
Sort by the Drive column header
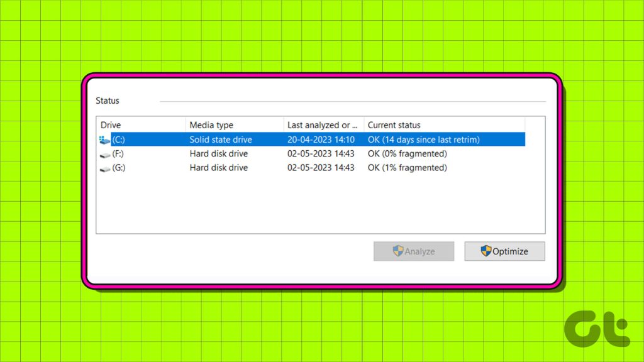pos(141,125)
